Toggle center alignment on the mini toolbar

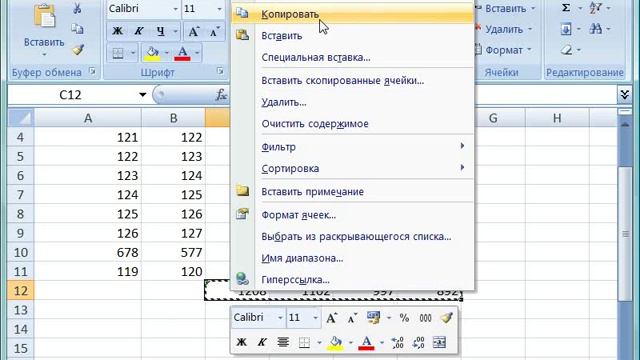pos(283,342)
